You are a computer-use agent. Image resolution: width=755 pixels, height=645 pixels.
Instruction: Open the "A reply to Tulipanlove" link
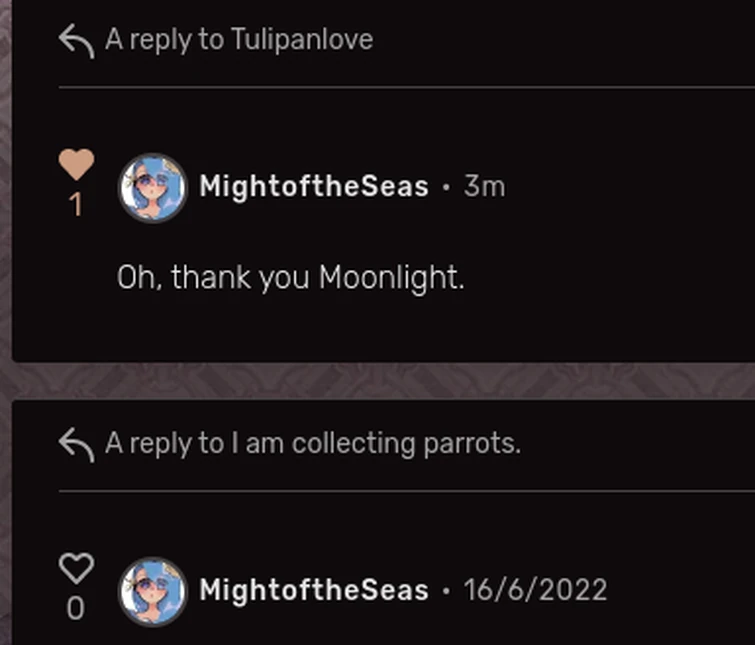(x=239, y=40)
